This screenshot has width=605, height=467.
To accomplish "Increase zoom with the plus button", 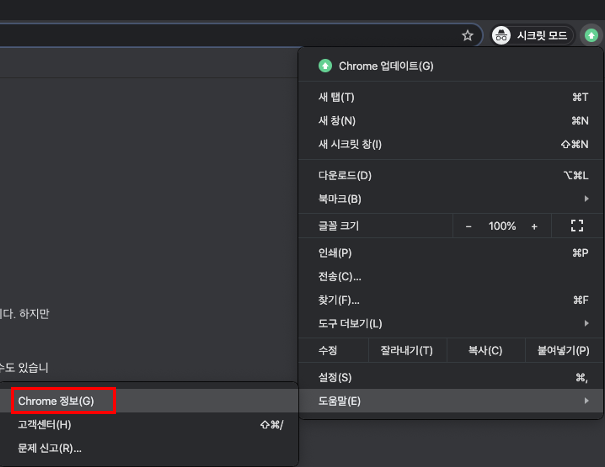I will [x=534, y=226].
